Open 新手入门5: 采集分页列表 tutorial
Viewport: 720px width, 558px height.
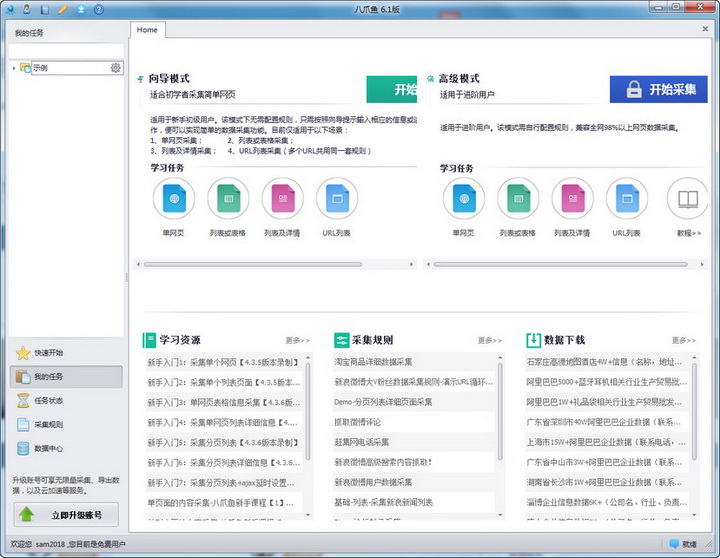(x=224, y=443)
